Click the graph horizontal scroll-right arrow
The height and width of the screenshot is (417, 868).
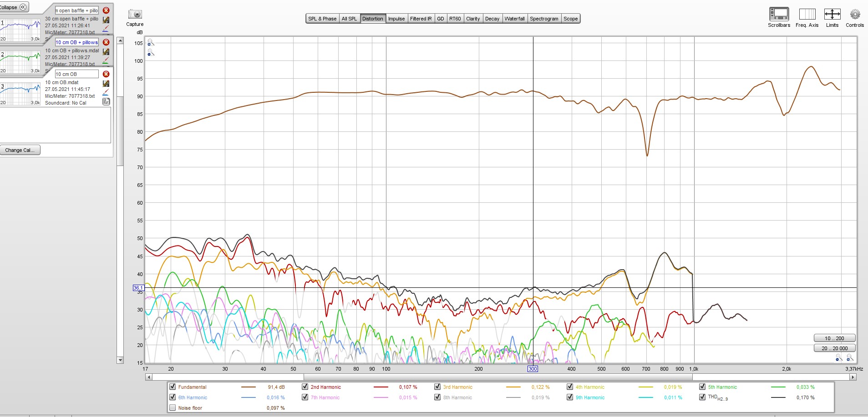coord(853,377)
